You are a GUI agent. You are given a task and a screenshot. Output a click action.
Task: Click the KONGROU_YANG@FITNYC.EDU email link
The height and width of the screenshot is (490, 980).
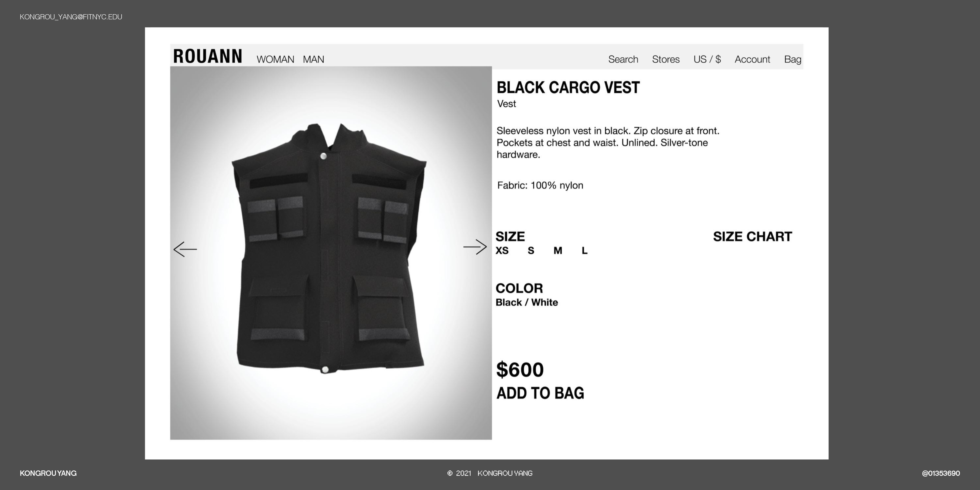tap(71, 17)
